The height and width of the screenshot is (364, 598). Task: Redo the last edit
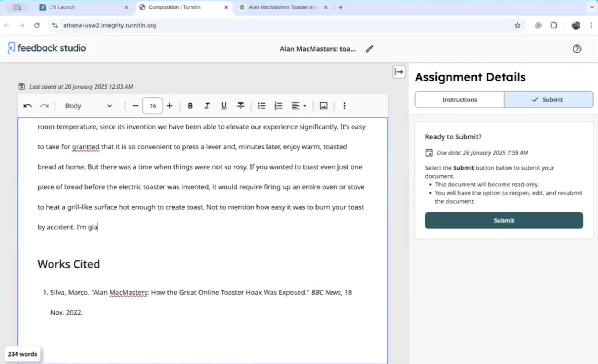pos(45,106)
